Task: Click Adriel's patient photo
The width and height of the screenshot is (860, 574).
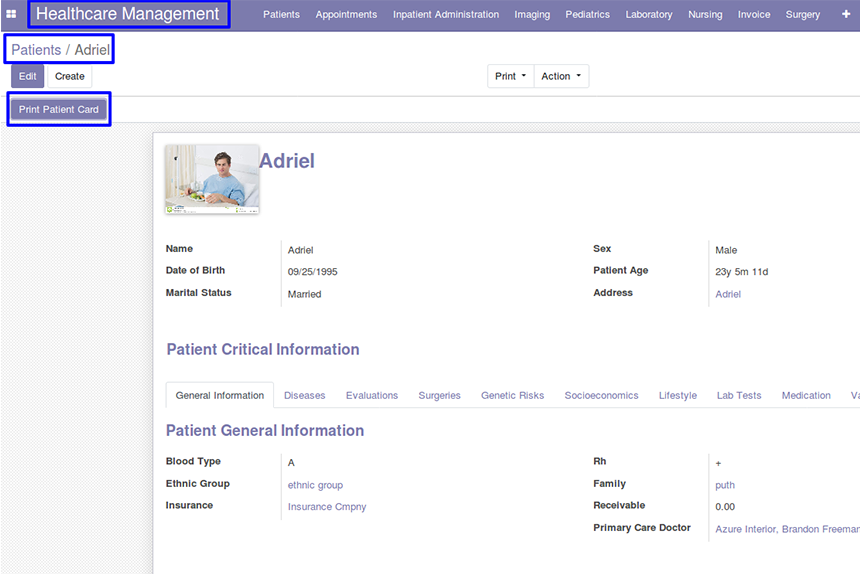Action: [x=212, y=179]
